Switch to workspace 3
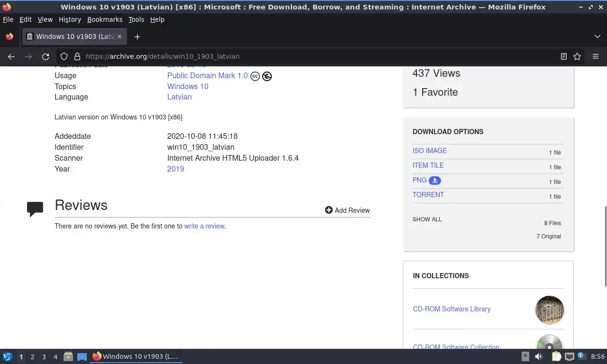 click(44, 356)
